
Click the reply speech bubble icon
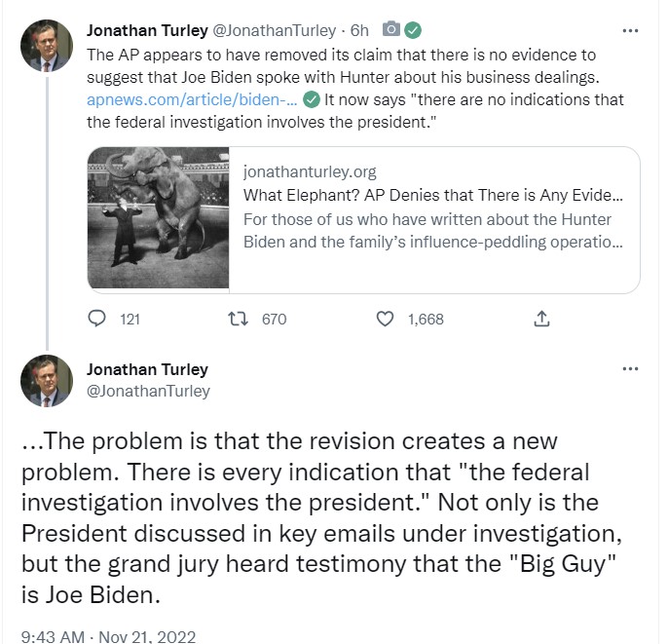[x=96, y=319]
